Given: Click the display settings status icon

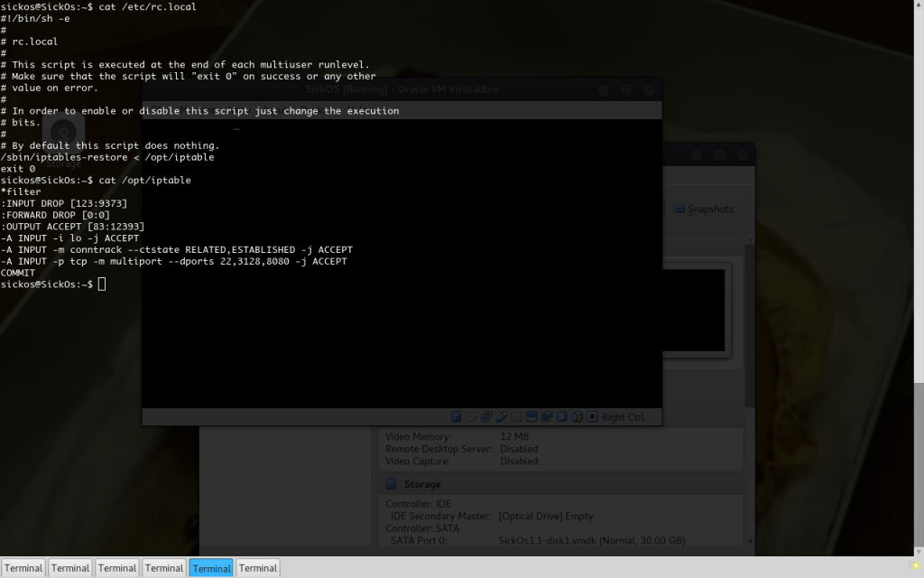Looking at the screenshot, I should pyautogui.click(x=531, y=416).
